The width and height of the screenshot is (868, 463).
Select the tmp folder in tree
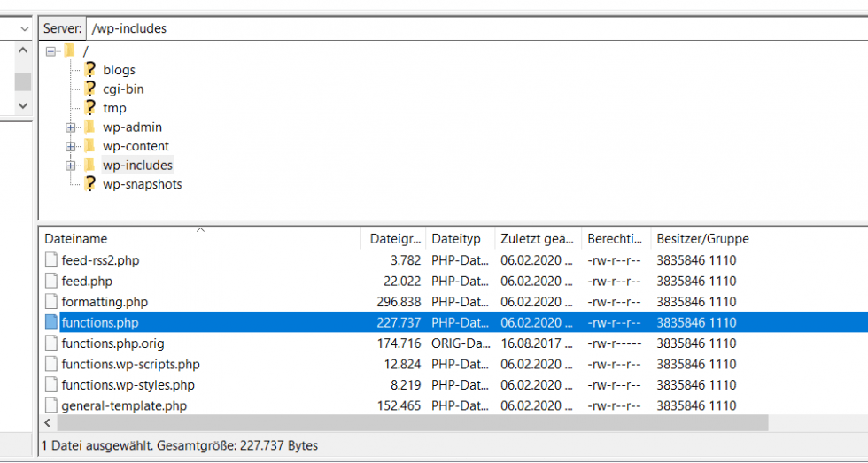114,108
